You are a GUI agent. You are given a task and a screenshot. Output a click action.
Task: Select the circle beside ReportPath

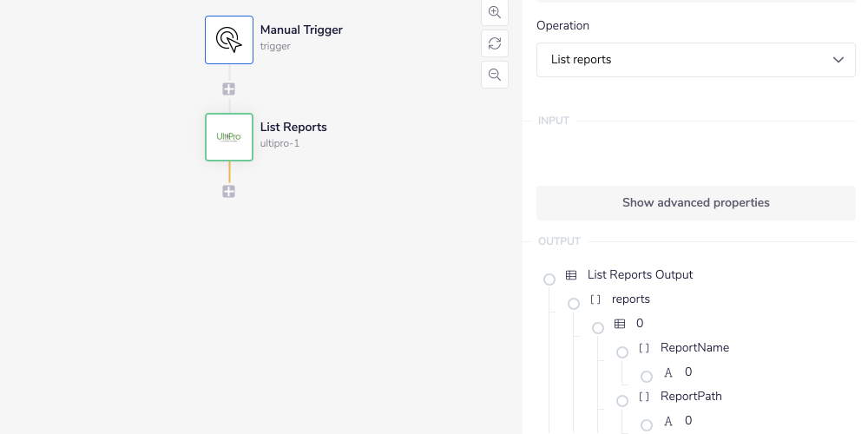622,401
